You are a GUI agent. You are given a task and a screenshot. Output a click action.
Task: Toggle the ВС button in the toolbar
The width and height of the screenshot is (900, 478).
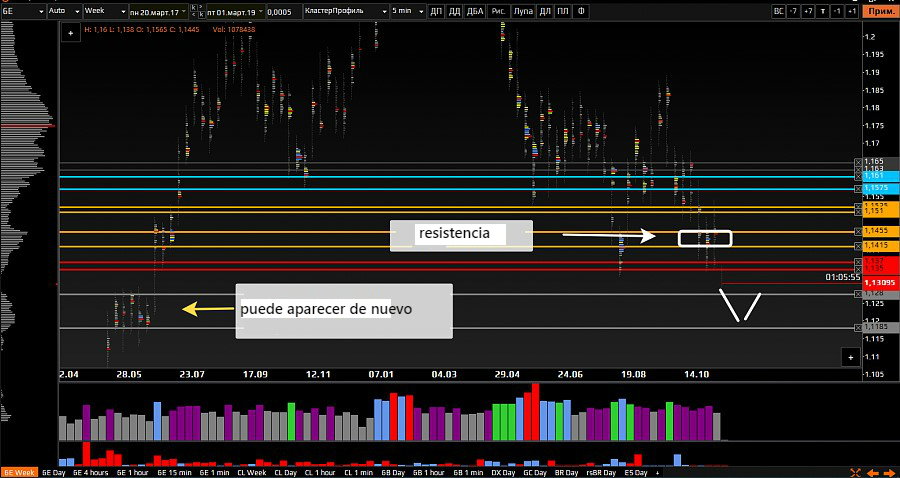pyautogui.click(x=779, y=11)
